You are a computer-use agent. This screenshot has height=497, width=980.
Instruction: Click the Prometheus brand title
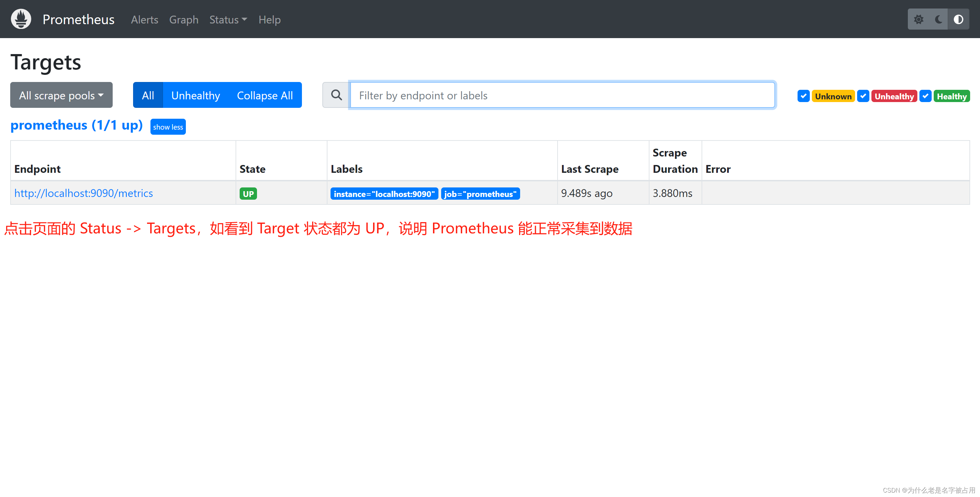[x=78, y=19]
